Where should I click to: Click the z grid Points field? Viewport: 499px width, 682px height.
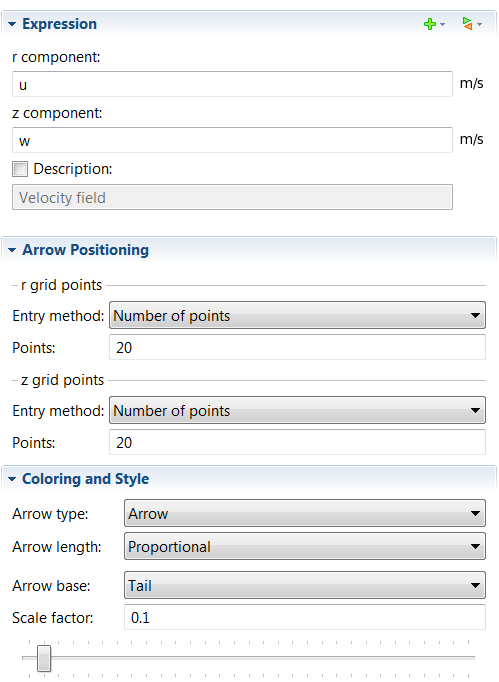tap(297, 442)
